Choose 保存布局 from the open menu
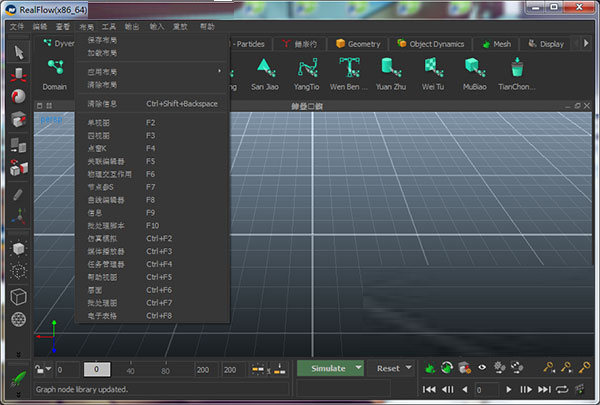Screen dimensions: 600x405 pyautogui.click(x=103, y=40)
